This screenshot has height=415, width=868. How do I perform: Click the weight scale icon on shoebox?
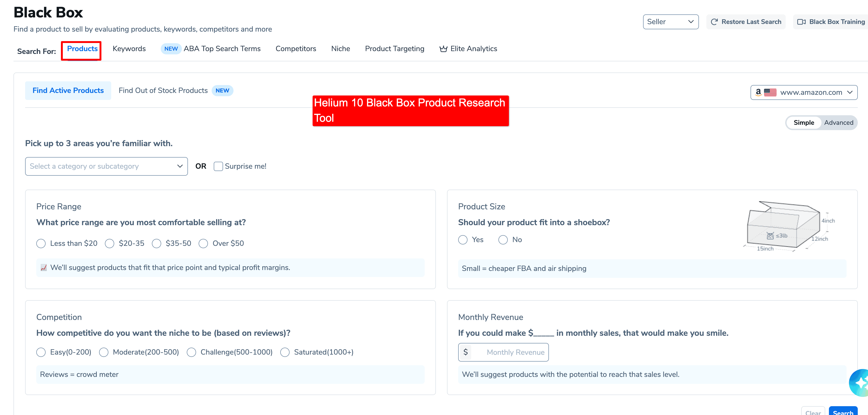(x=770, y=236)
